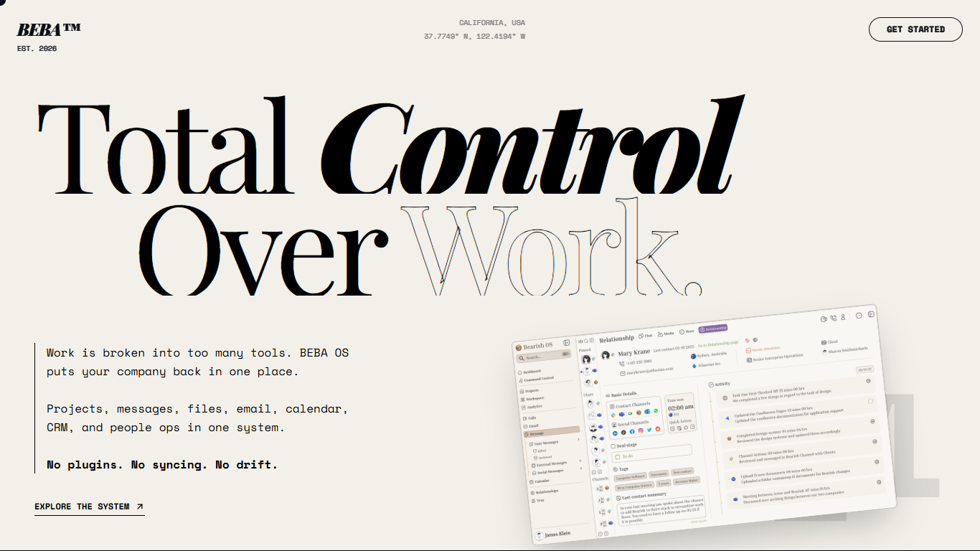Viewport: 980px width, 551px height.
Task: Select the purple Relationship tab pill
Action: 713,329
